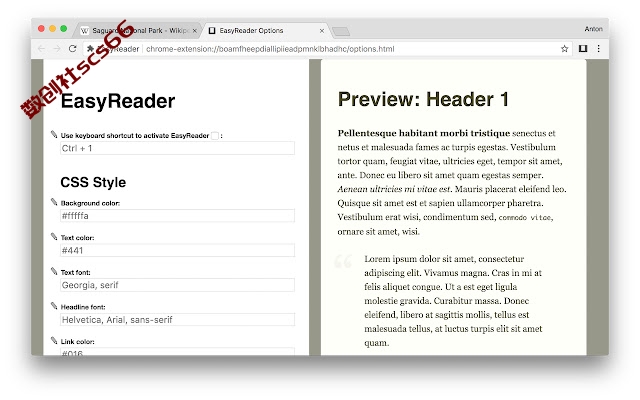The width and height of the screenshot is (640, 400).
Task: Click the Link color input field
Action: tap(177, 351)
